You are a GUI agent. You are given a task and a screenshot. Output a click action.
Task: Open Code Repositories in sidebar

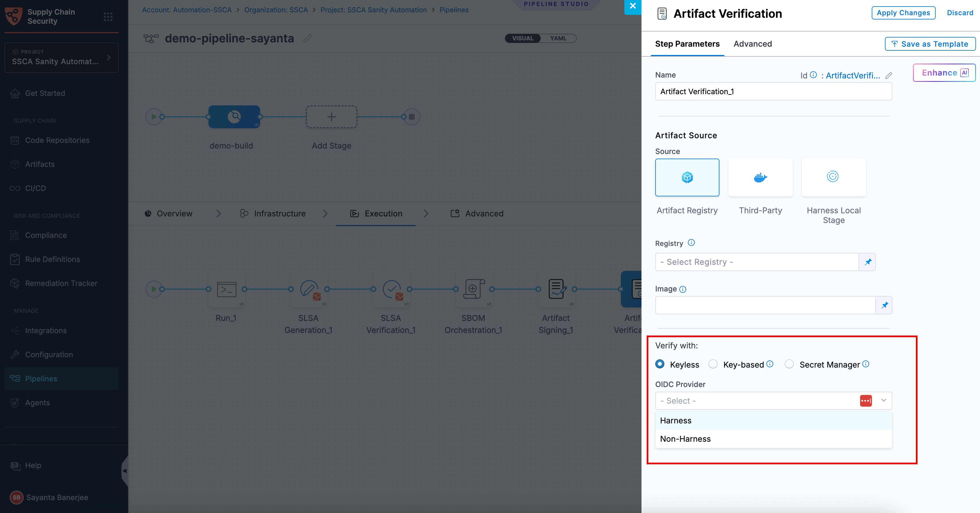click(x=57, y=140)
